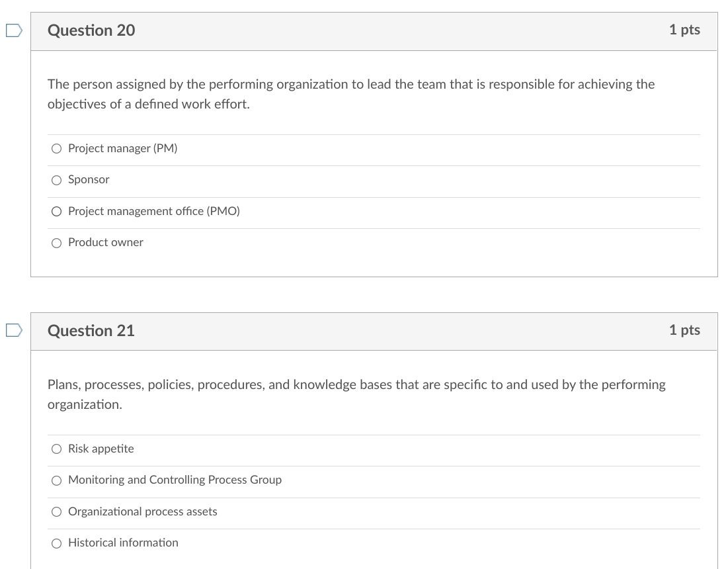Choose the Sponsor radio button
Screen dimensions: 728x569
point(57,180)
